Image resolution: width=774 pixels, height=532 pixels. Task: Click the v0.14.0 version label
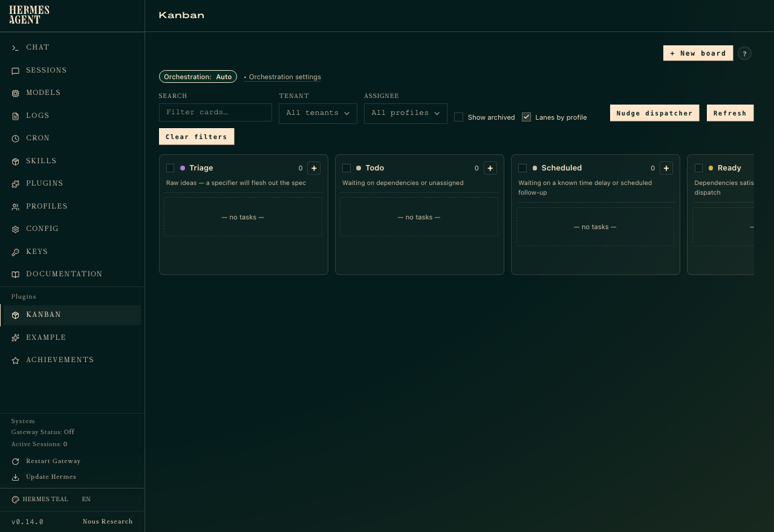pyautogui.click(x=27, y=522)
